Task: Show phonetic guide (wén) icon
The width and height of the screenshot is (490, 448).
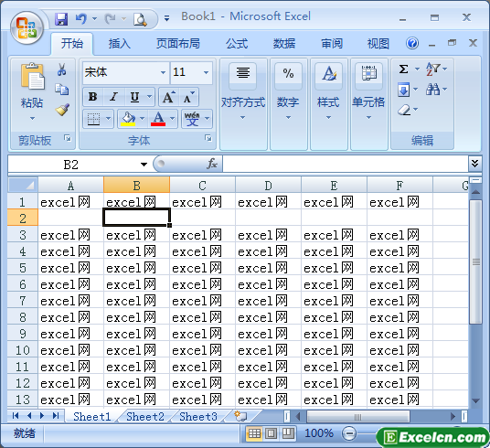Action: (192, 119)
